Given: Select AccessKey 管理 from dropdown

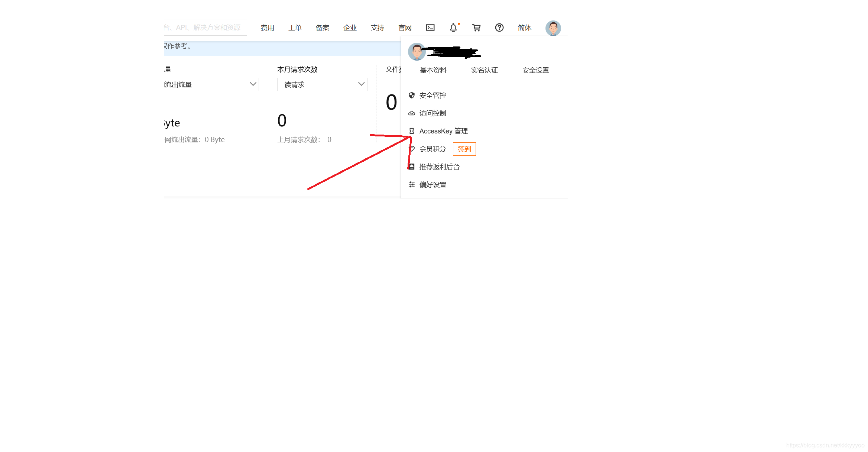Looking at the screenshot, I should (x=443, y=131).
